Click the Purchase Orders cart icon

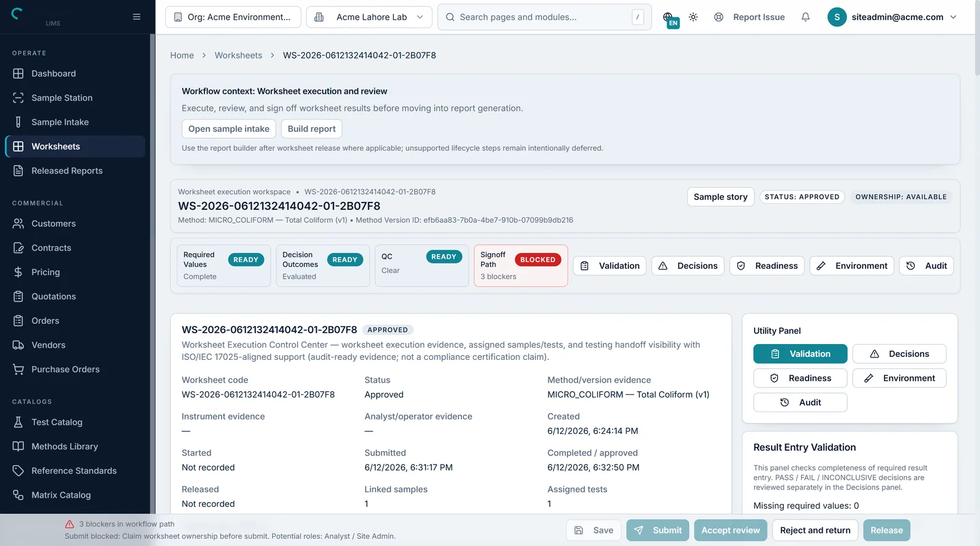[18, 370]
